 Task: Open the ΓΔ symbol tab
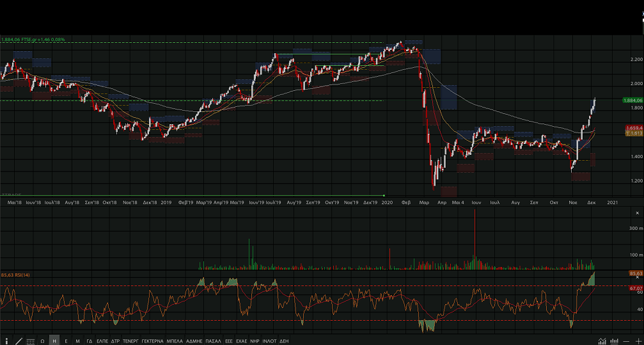point(90,341)
